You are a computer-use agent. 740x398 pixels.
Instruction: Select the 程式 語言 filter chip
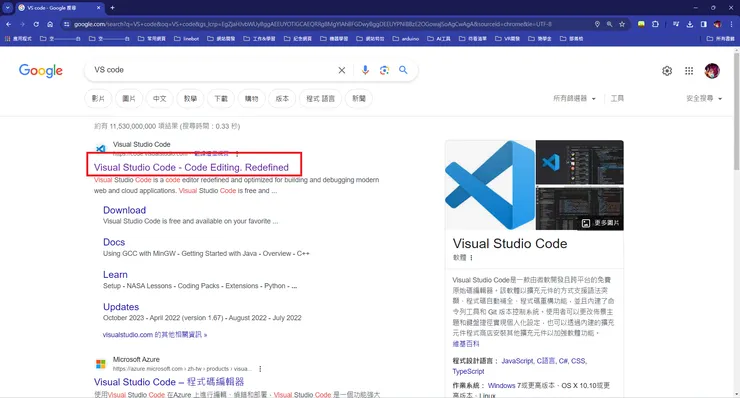pos(320,99)
